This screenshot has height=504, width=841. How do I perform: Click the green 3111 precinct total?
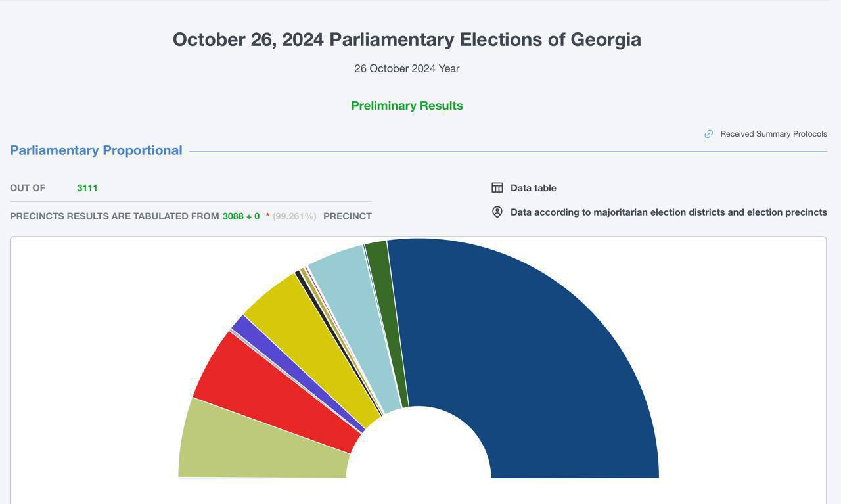[87, 188]
